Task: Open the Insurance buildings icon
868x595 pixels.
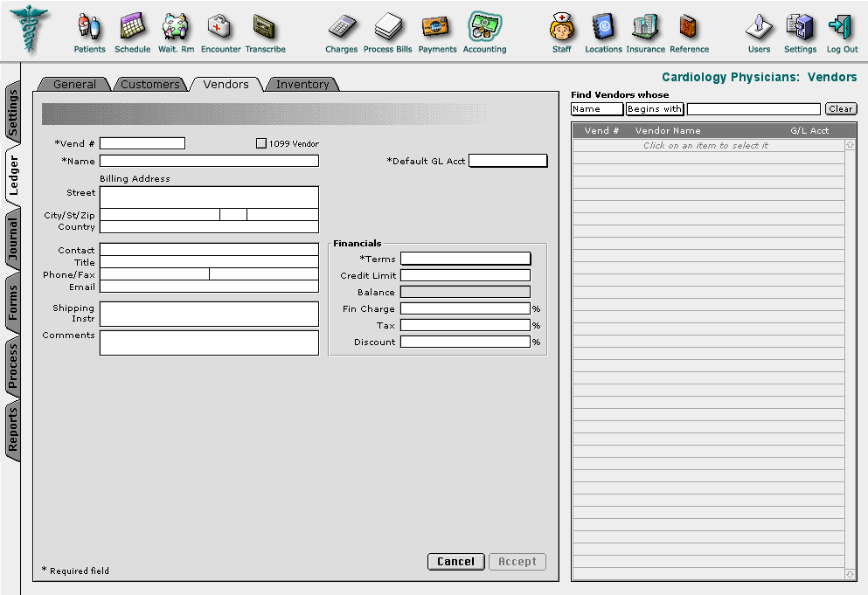Action: tap(645, 26)
